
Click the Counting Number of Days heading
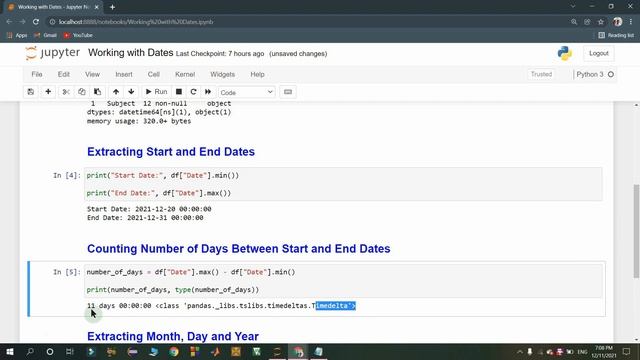pyautogui.click(x=238, y=249)
